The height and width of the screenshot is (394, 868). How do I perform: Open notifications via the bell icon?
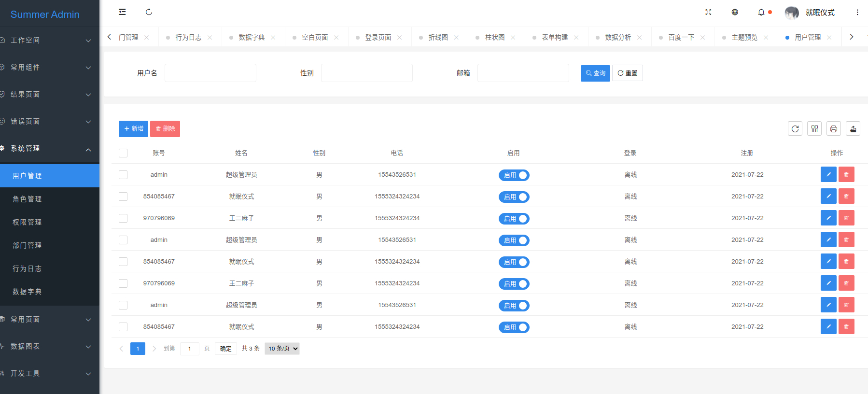pos(761,12)
